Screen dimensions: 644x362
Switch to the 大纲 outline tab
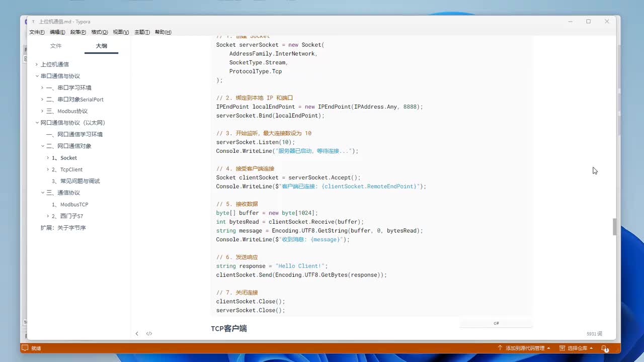[x=101, y=46]
